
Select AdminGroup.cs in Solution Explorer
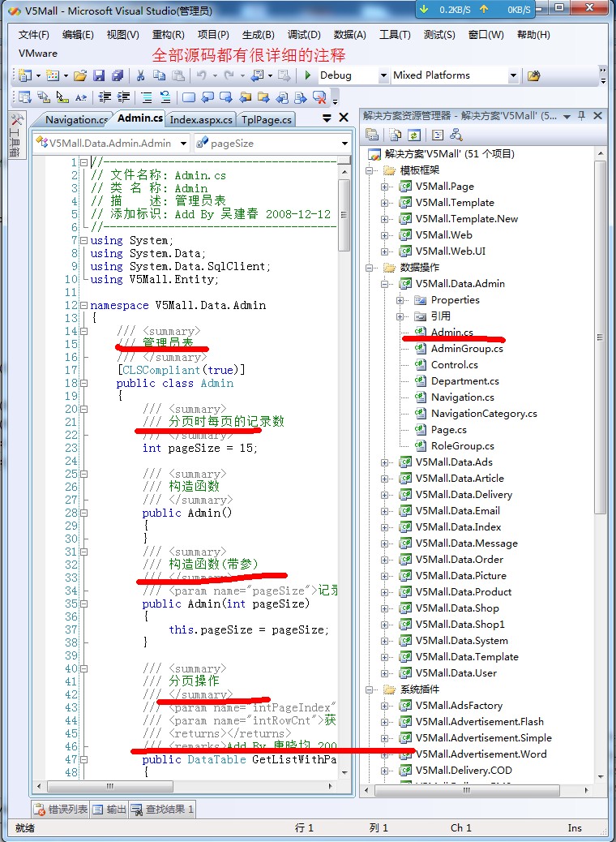pyautogui.click(x=467, y=349)
